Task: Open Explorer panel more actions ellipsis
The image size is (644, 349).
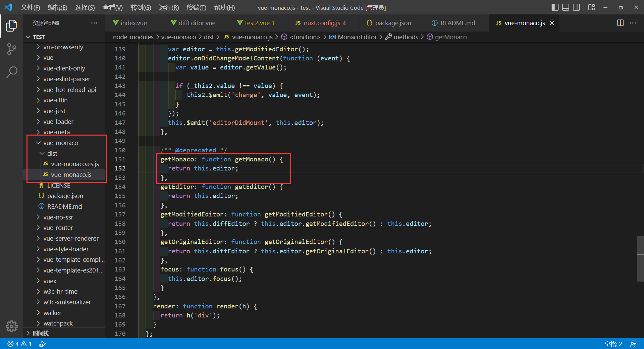Action: tap(94, 23)
